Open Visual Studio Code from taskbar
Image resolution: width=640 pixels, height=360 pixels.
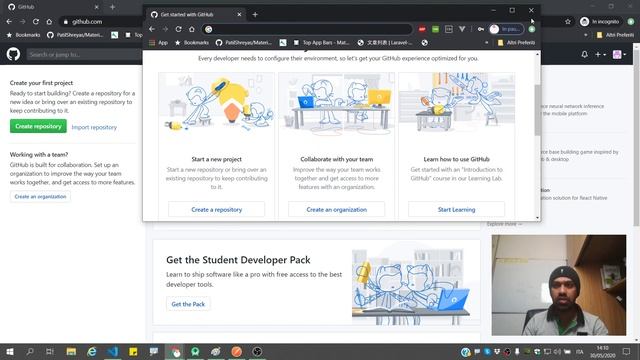(113, 351)
